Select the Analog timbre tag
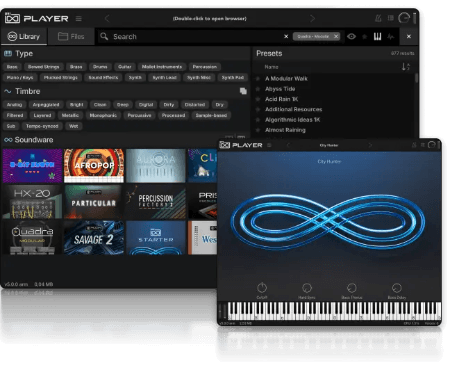The image size is (450, 365). (x=14, y=105)
